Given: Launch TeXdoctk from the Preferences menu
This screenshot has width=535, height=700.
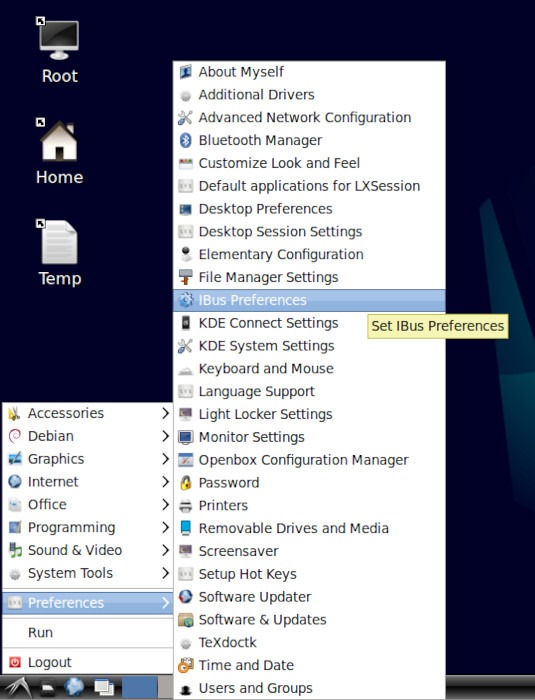Looking at the screenshot, I should tap(309, 642).
